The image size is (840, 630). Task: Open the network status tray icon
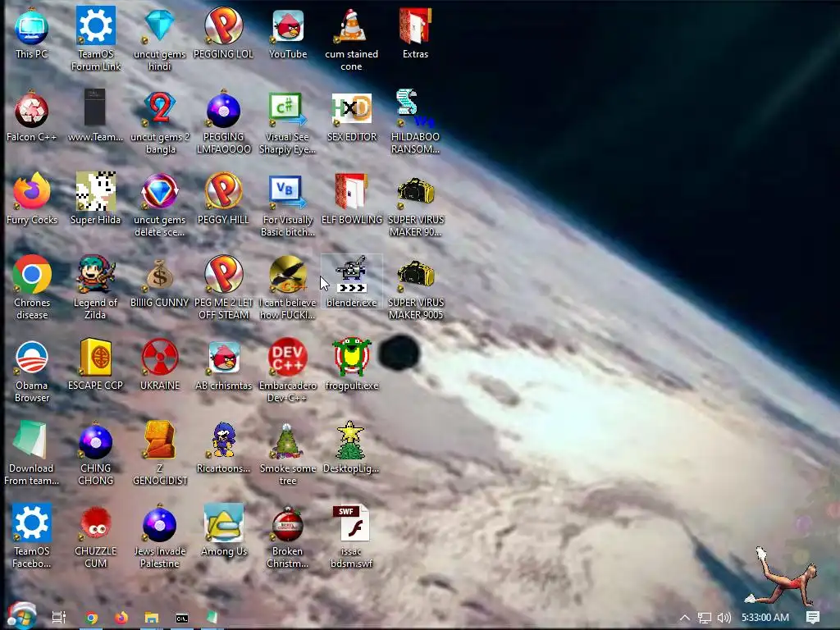coord(705,618)
